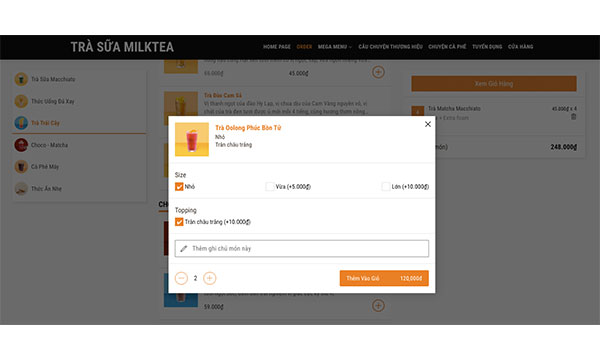
Task: Go to HOME PAGE in navigation
Action: pyautogui.click(x=277, y=47)
